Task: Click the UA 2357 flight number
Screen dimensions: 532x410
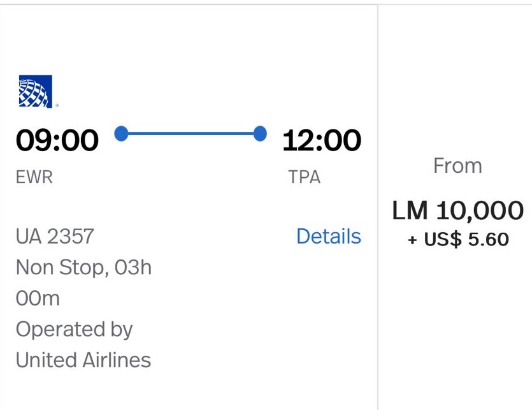Action: pos(55,237)
